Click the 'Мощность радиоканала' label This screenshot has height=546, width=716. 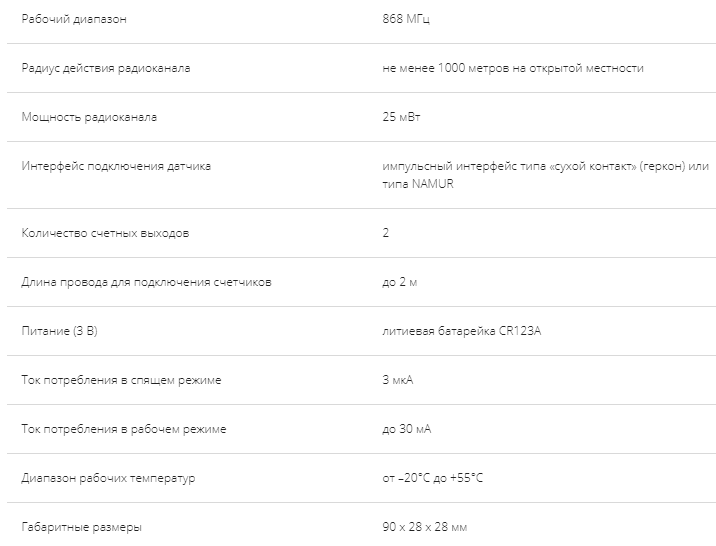click(89, 117)
